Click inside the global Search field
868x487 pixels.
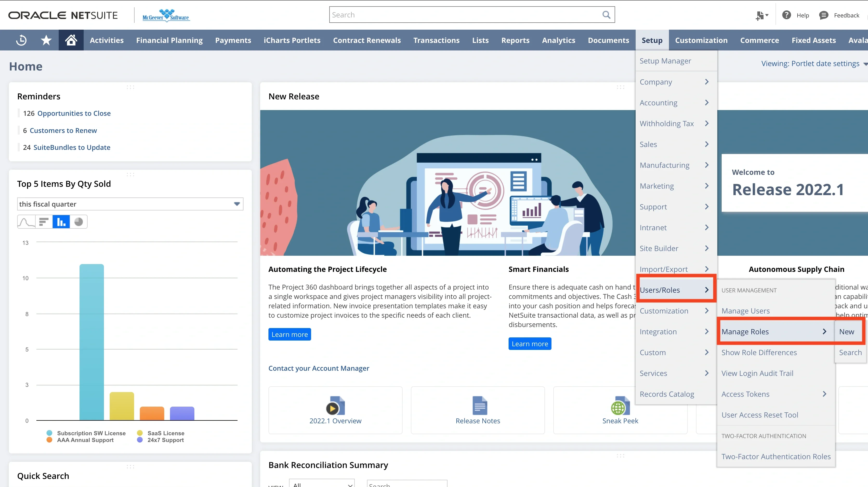(438, 15)
